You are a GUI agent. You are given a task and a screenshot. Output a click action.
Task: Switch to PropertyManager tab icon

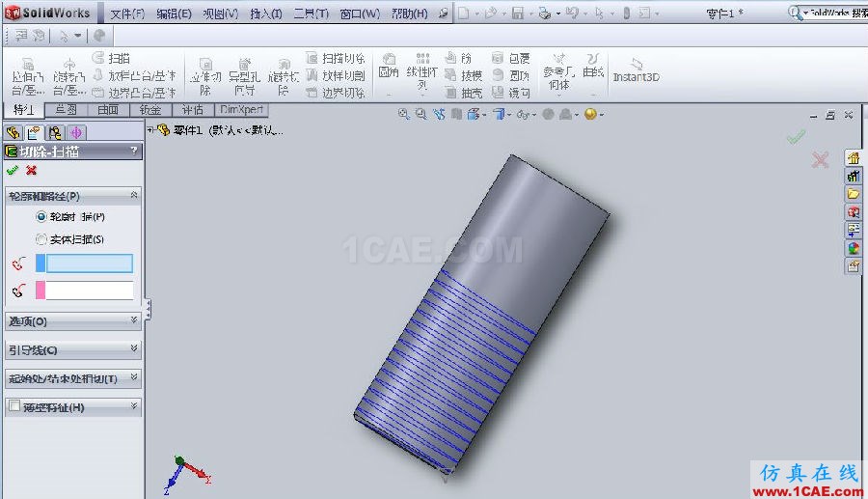coord(34,133)
